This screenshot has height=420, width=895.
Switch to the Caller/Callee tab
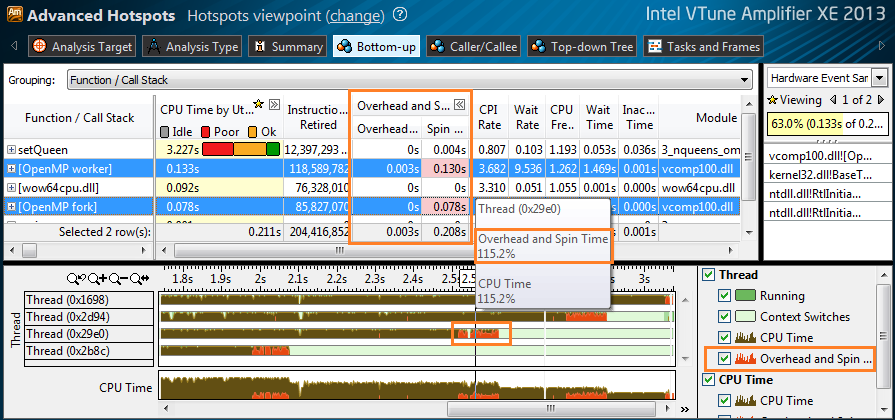(x=474, y=47)
